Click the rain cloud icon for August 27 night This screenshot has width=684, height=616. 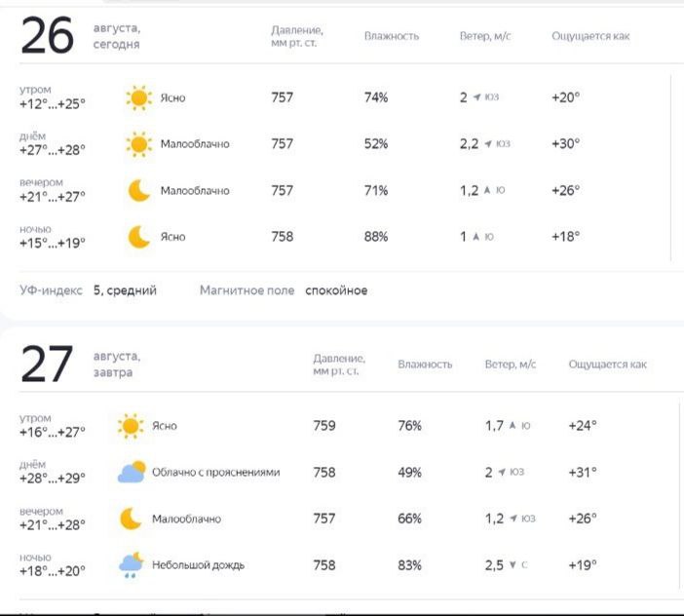pos(132,564)
